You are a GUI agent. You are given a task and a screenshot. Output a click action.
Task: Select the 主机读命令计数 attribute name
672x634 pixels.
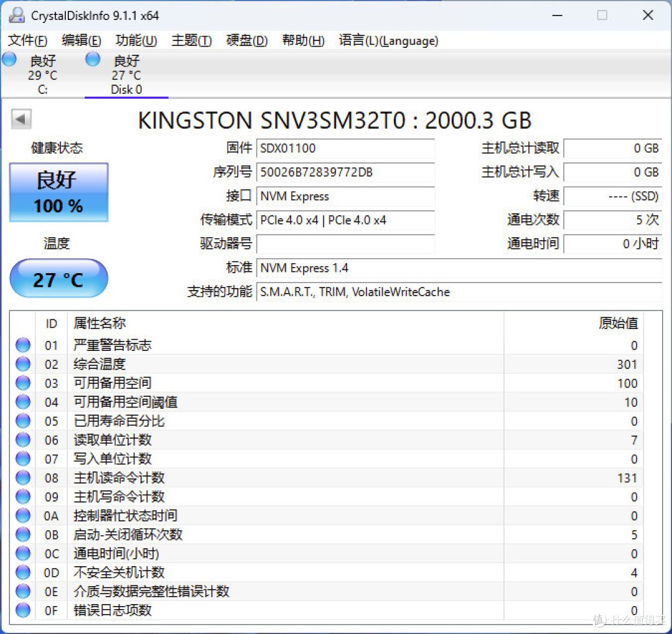point(119,478)
